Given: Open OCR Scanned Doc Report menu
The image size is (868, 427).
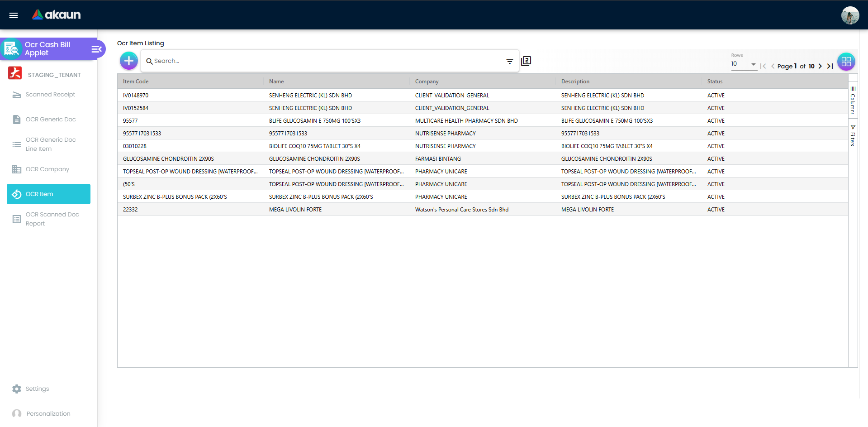Looking at the screenshot, I should point(49,219).
